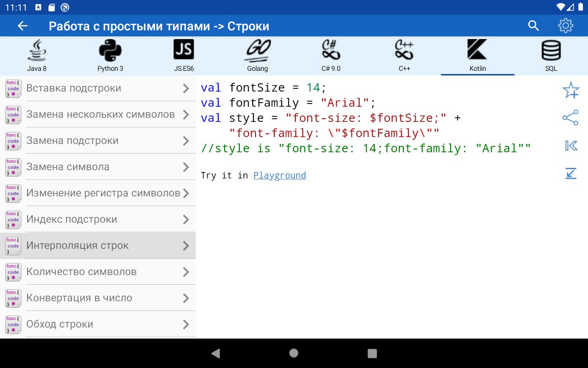
Task: Tap the chevron beside Обход строки
Action: (186, 324)
